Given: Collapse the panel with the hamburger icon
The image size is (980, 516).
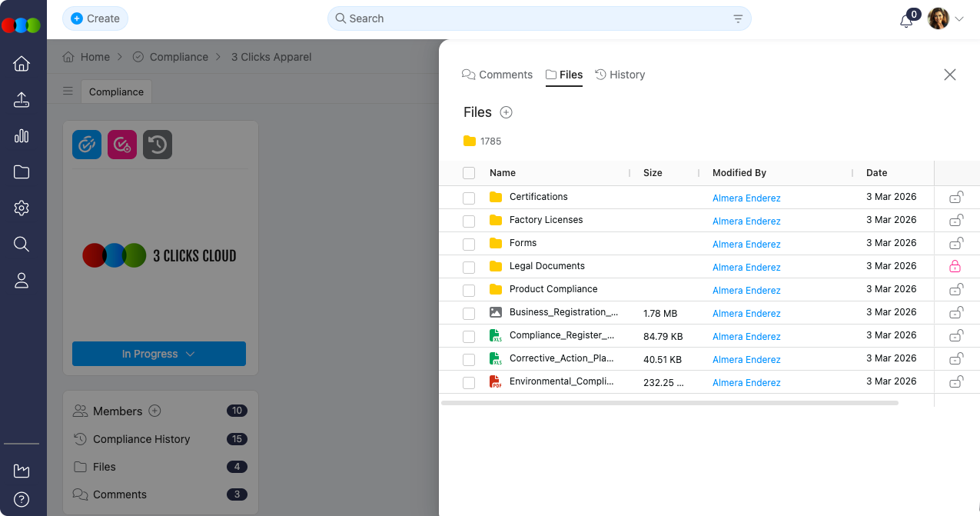Looking at the screenshot, I should coord(68,91).
